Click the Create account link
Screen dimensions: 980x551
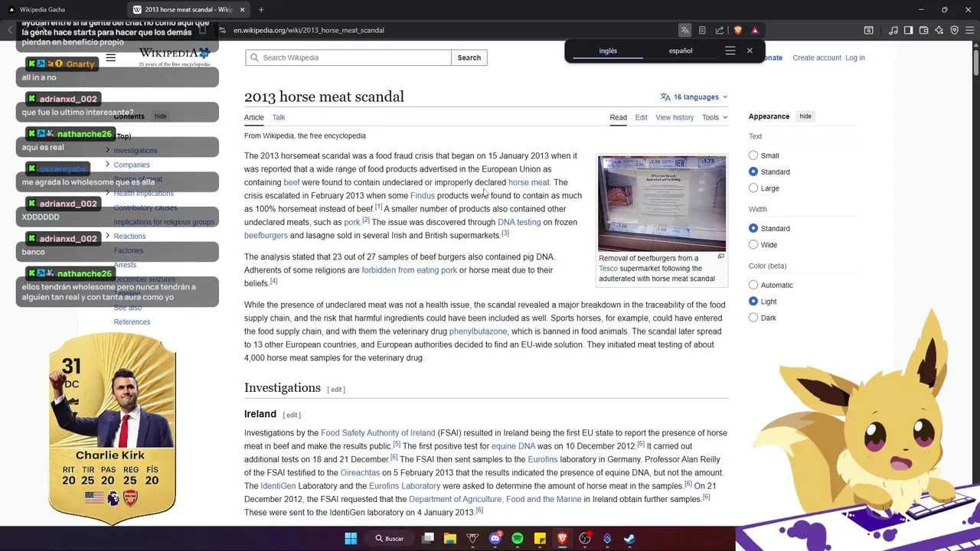tap(817, 57)
